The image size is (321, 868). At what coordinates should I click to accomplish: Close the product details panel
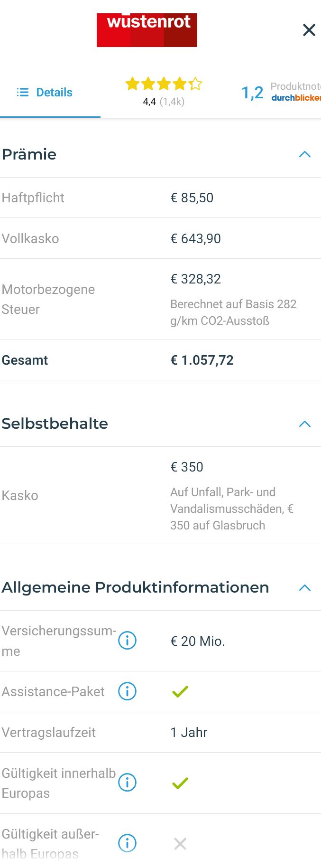coord(309,30)
